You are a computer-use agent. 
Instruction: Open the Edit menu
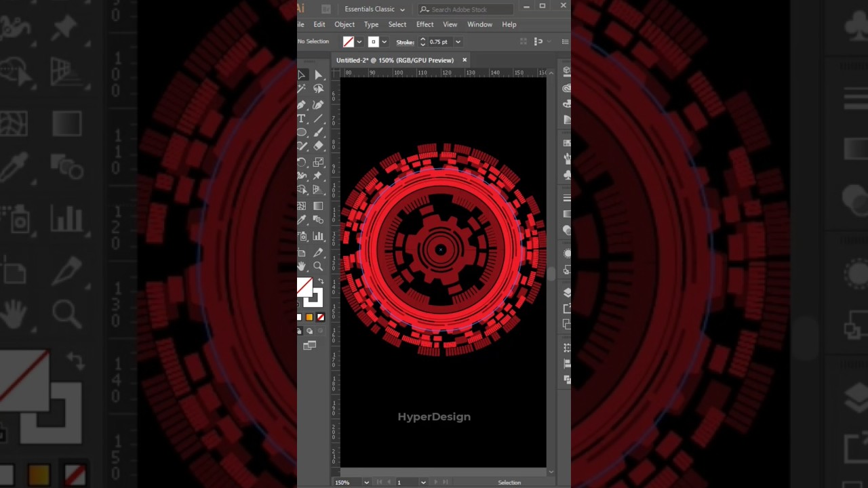point(319,24)
